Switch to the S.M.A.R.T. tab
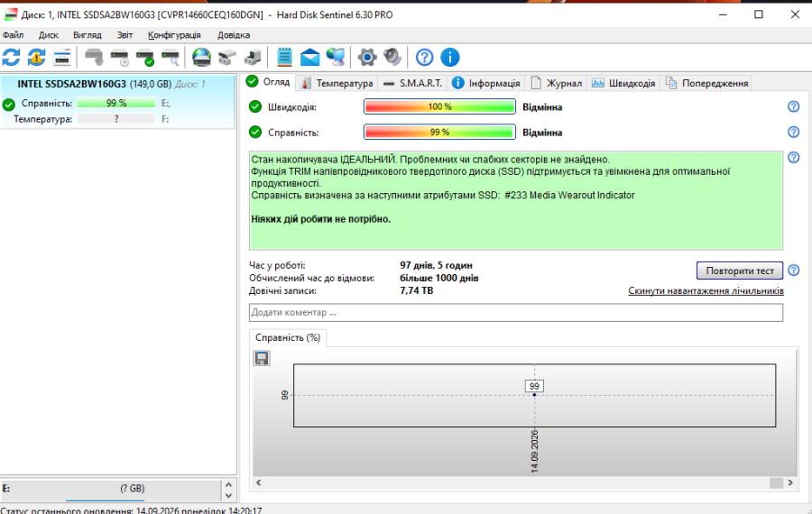The height and width of the screenshot is (514, 812). coord(412,83)
